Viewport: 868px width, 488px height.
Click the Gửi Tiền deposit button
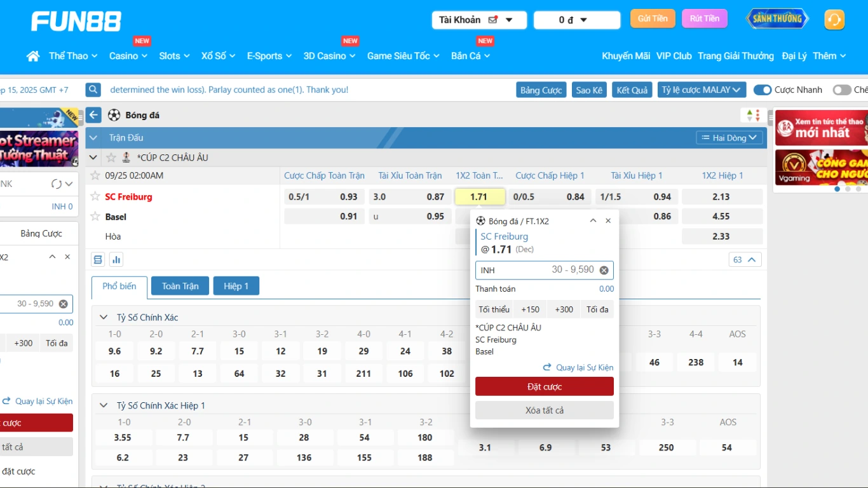[653, 18]
